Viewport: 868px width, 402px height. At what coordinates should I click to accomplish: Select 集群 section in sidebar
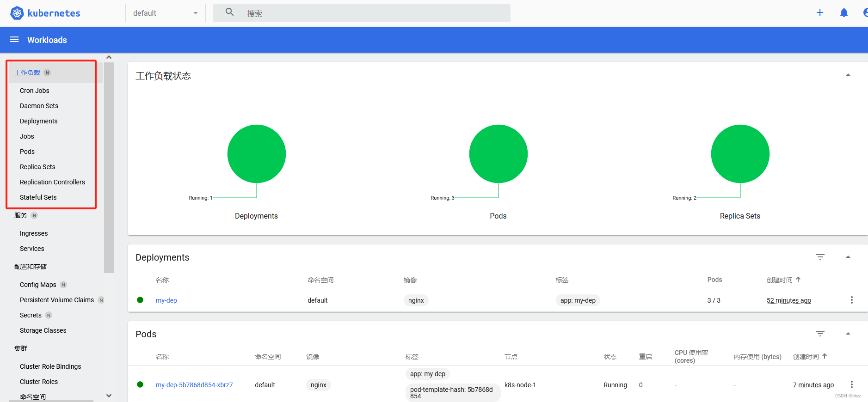pyautogui.click(x=21, y=348)
